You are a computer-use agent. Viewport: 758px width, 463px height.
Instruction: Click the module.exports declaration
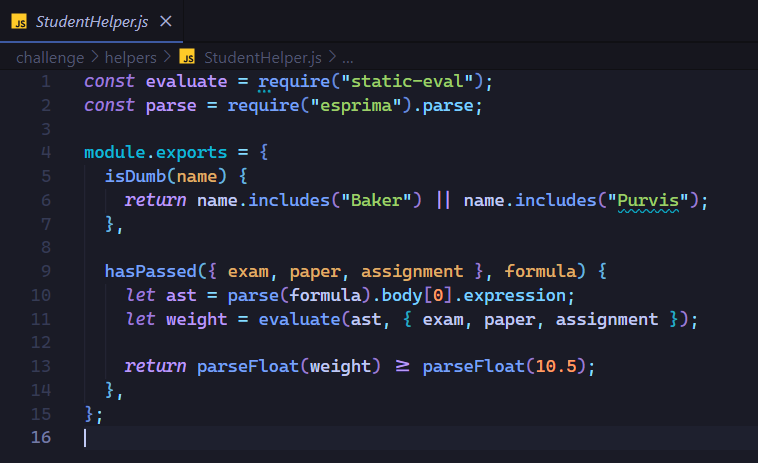click(156, 153)
